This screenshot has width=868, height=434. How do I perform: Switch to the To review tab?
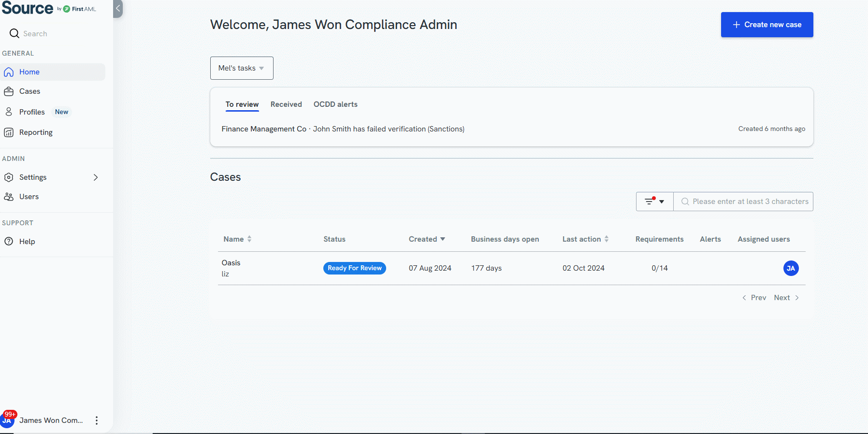pyautogui.click(x=242, y=104)
